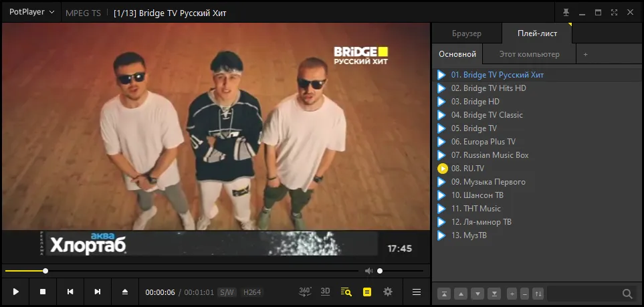Image resolution: width=644 pixels, height=307 pixels.
Task: Skip to the previous track
Action: point(70,292)
